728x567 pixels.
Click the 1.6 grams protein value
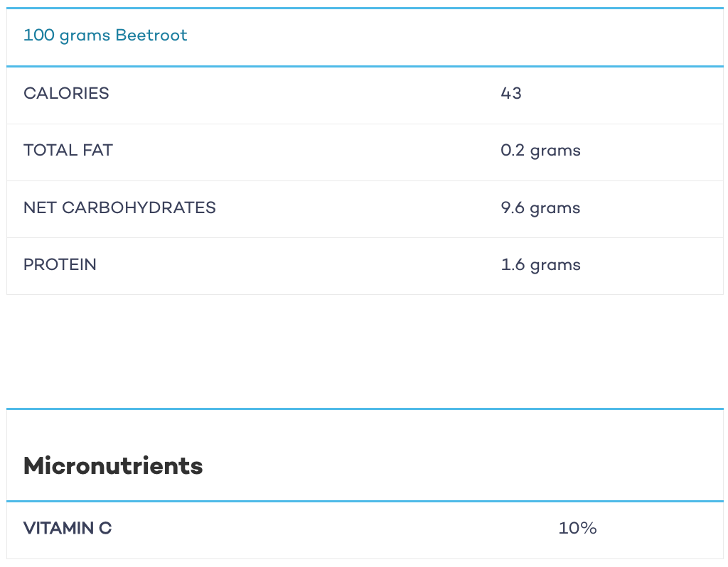point(541,266)
